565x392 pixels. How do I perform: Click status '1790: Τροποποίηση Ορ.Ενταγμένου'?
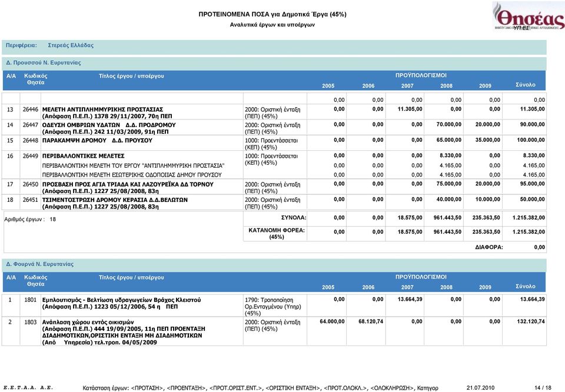pos(272,303)
